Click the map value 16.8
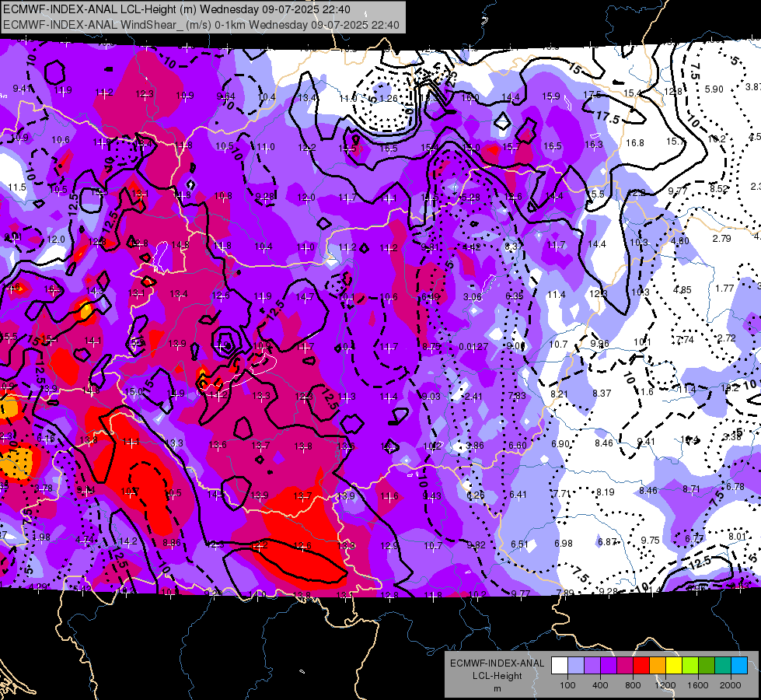 (635, 143)
